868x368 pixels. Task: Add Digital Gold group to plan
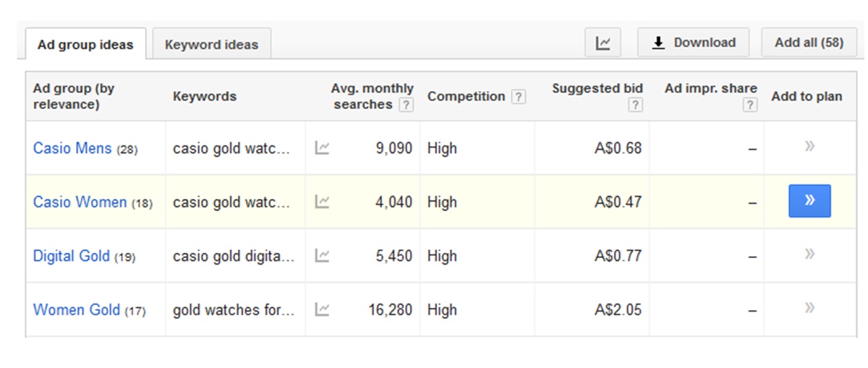809,254
